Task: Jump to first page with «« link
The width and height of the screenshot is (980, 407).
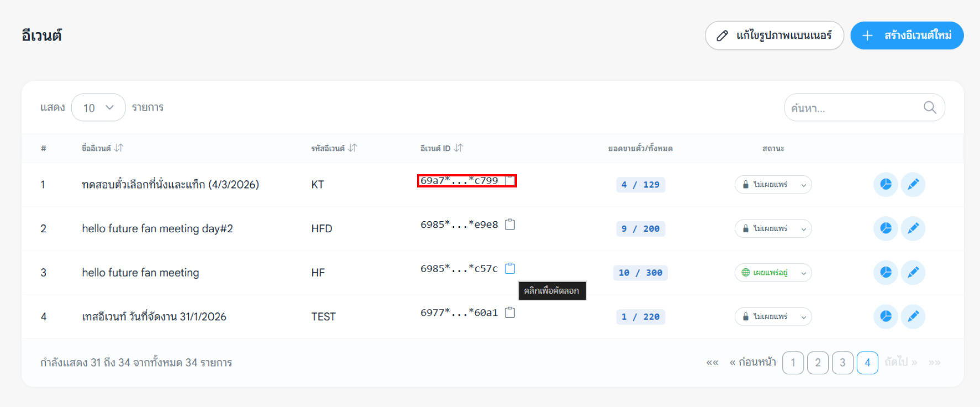Action: [x=712, y=363]
